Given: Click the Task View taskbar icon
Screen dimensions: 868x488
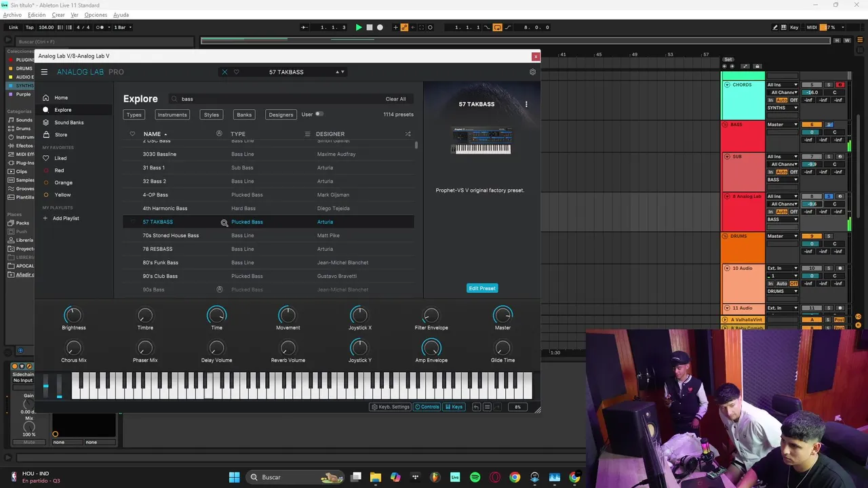Looking at the screenshot, I should click(356, 477).
